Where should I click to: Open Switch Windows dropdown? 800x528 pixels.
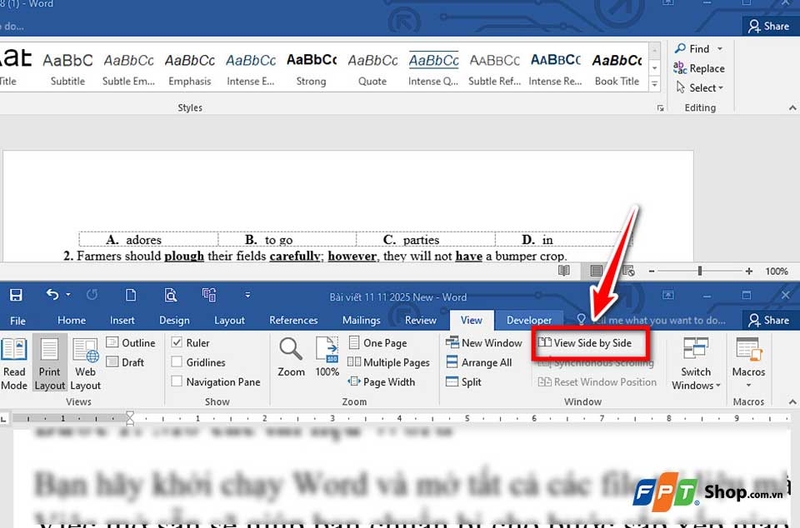pyautogui.click(x=695, y=364)
